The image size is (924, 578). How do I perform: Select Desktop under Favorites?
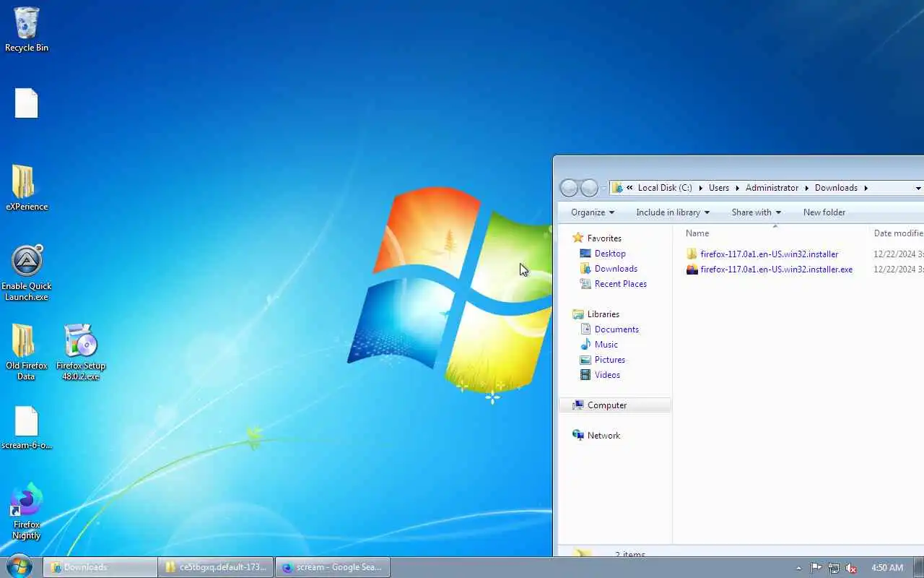(x=610, y=254)
